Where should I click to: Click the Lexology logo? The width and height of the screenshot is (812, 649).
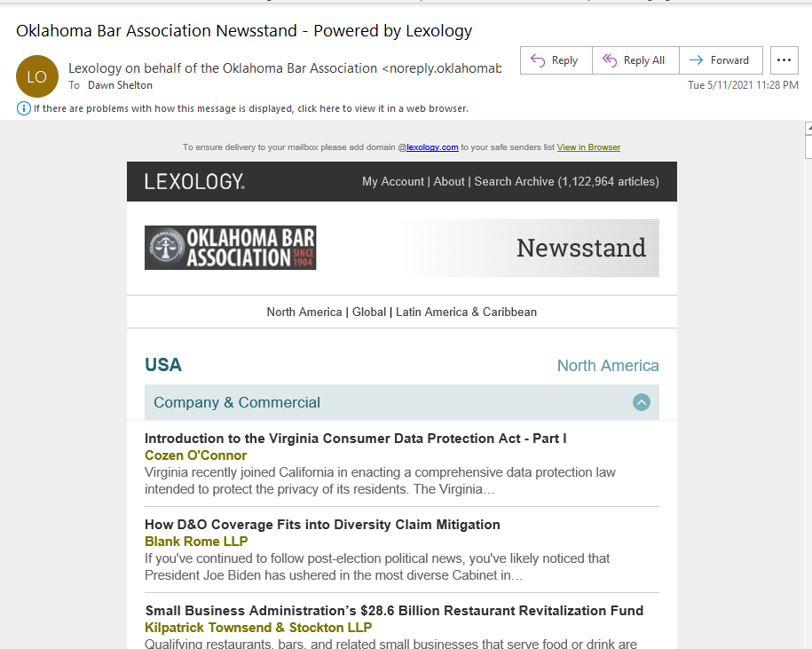194,182
